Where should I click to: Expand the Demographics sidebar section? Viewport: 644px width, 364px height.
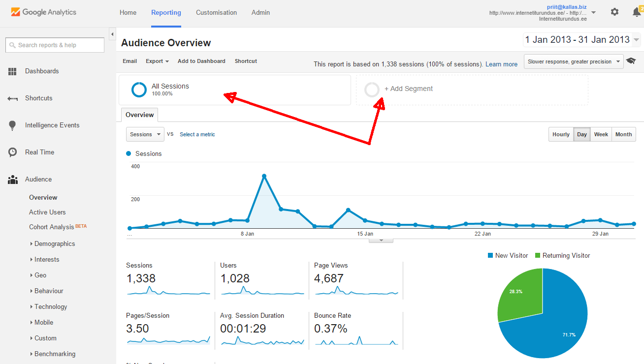click(54, 243)
